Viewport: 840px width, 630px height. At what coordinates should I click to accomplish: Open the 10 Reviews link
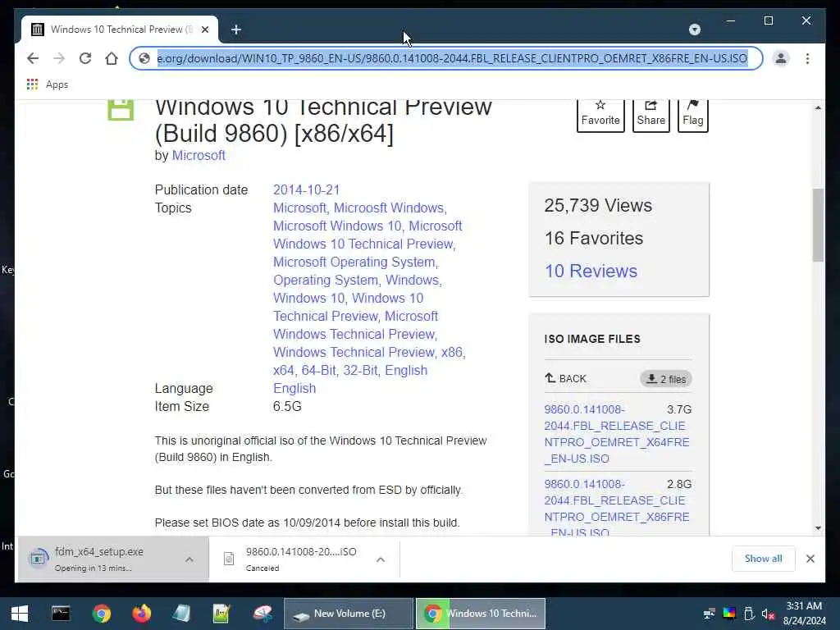[591, 271]
